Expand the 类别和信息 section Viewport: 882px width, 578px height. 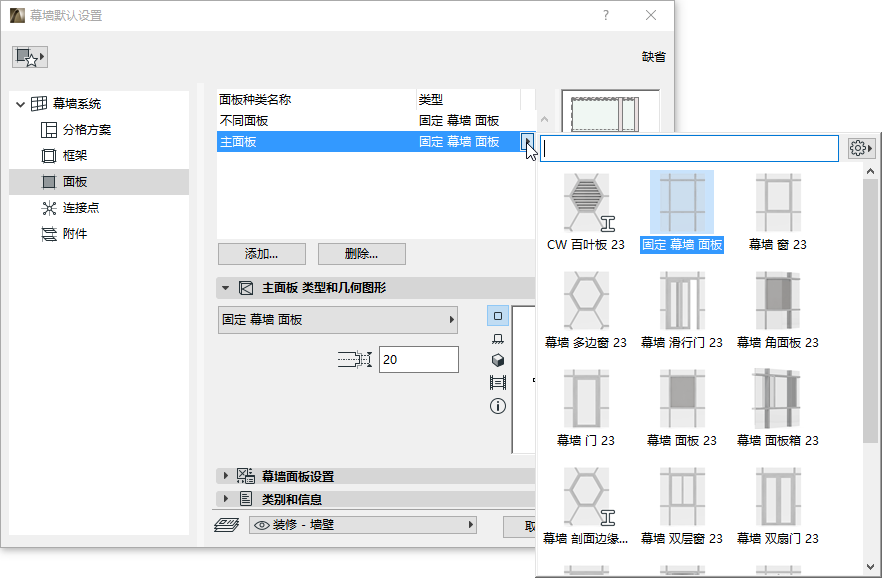(x=226, y=499)
